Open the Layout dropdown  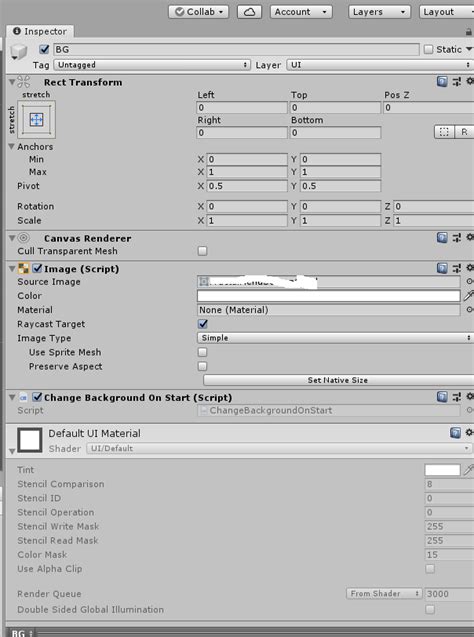[446, 12]
